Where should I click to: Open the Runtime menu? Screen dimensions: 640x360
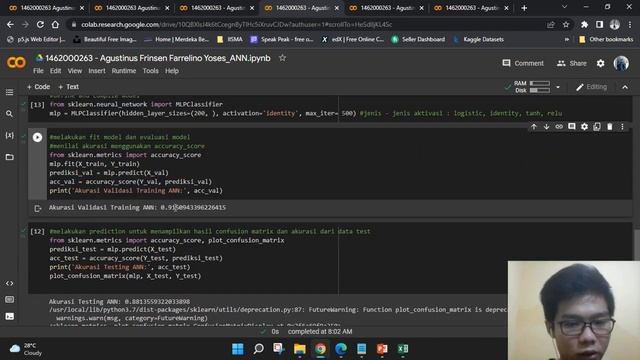point(124,71)
